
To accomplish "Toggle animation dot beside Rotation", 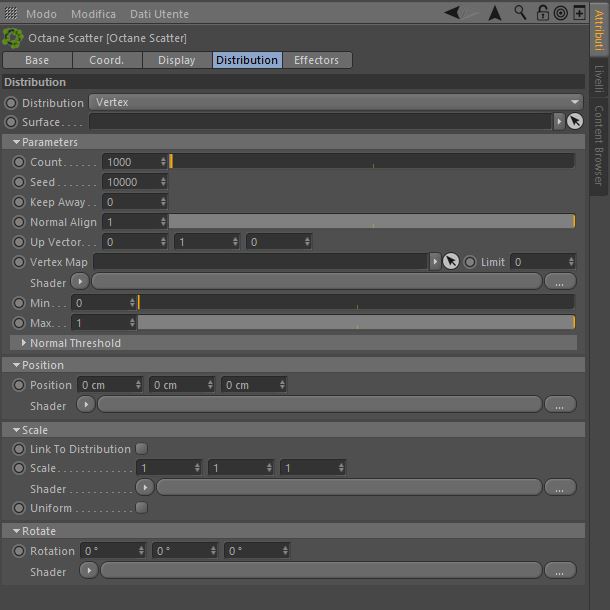I will coord(19,551).
